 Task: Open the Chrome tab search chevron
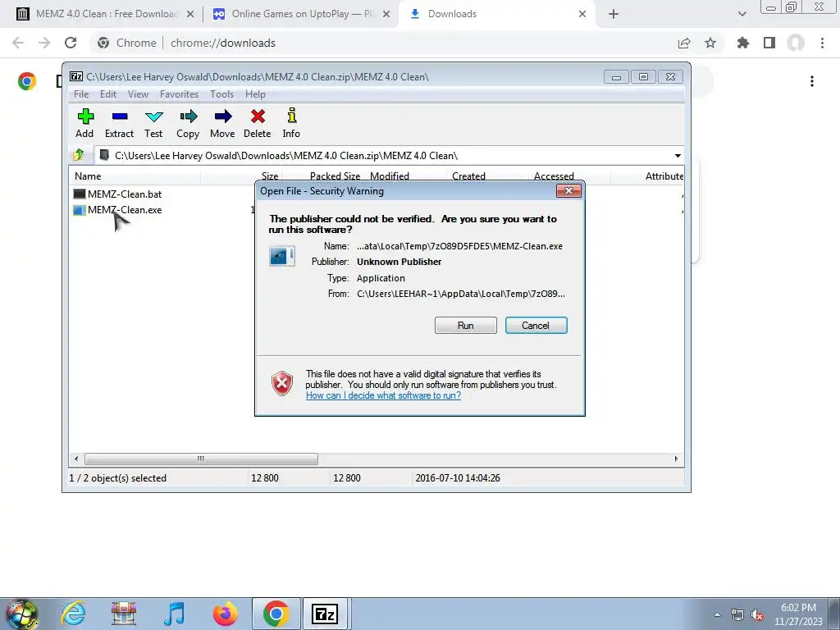742,14
